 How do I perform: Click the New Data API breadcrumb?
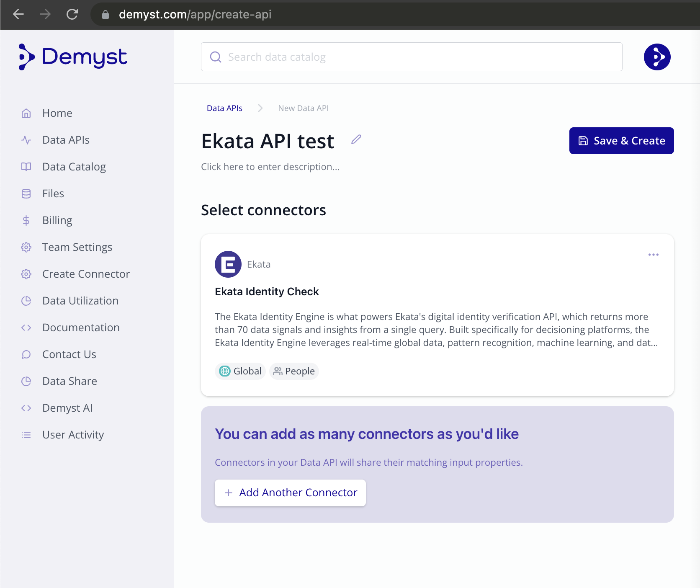point(304,108)
